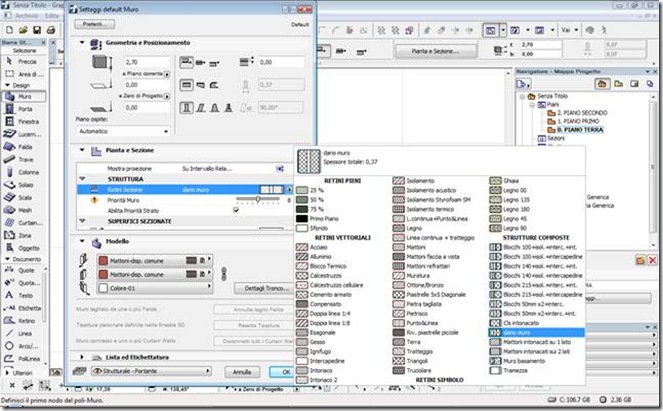Open the Strutturale - Portante dropdown
This screenshot has width=663, height=411.
(151, 371)
